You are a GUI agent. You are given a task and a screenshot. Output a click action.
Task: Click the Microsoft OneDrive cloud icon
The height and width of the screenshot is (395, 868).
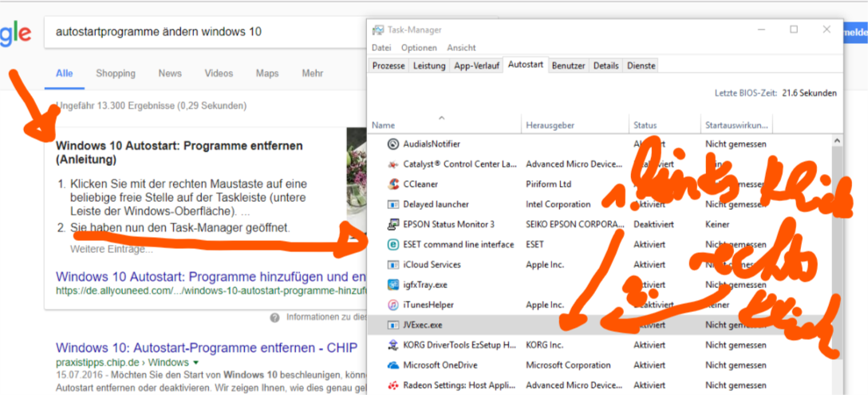point(393,365)
